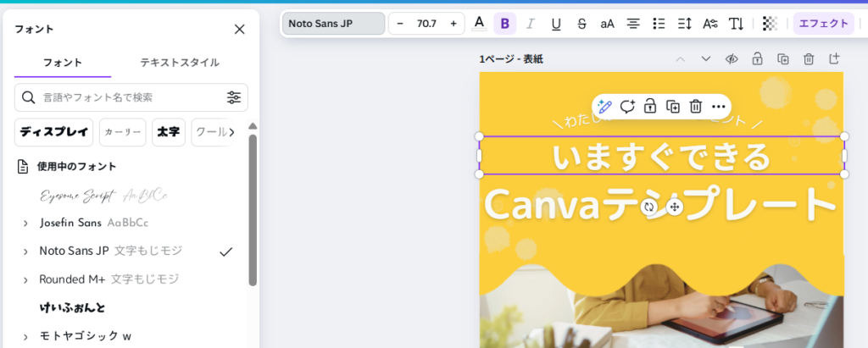Open advanced text settings icon
The height and width of the screenshot is (348, 868).
[710, 24]
